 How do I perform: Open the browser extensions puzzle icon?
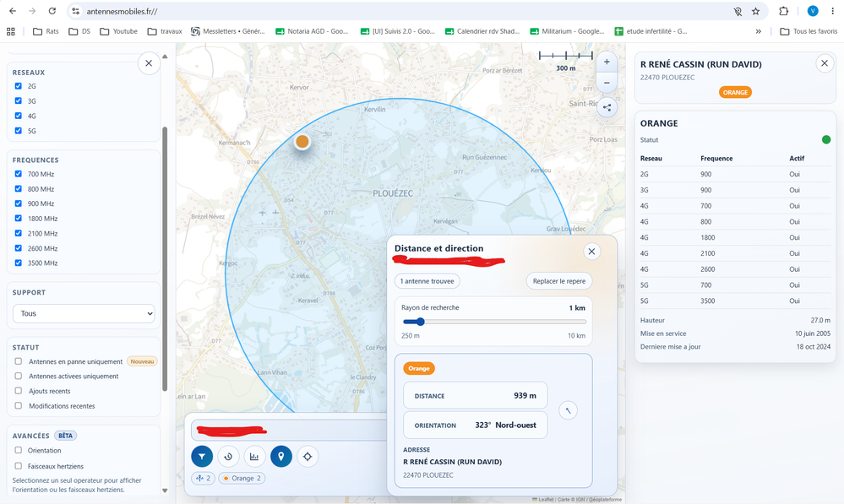click(x=784, y=11)
